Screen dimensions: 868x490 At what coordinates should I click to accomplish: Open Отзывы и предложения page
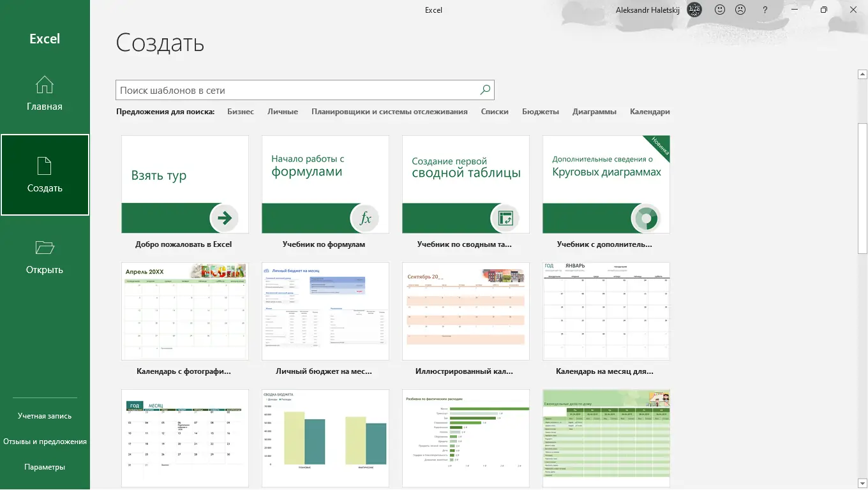pyautogui.click(x=45, y=442)
